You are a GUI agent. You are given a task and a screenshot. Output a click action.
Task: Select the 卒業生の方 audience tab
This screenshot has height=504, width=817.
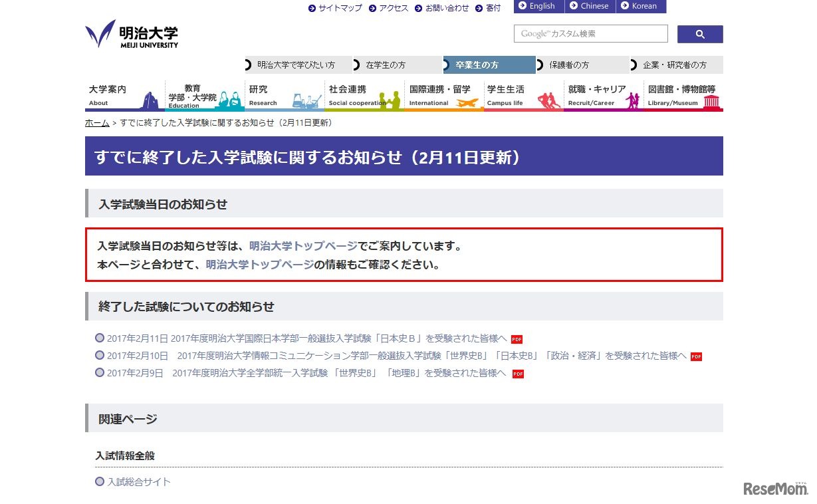(489, 65)
